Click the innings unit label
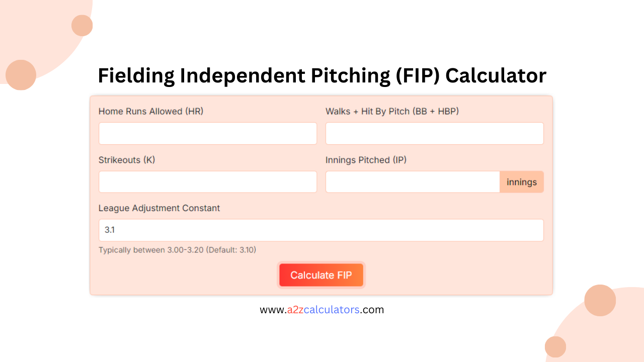644x362 pixels. coord(522,182)
